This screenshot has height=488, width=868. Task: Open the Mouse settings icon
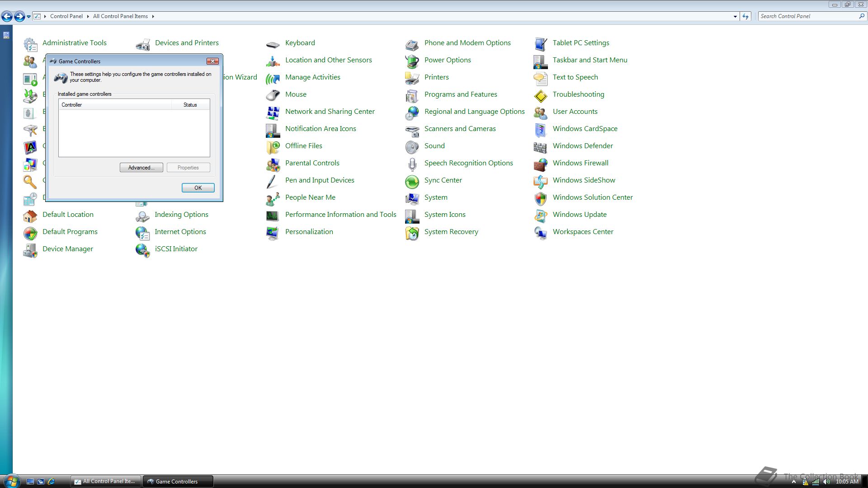coord(273,96)
